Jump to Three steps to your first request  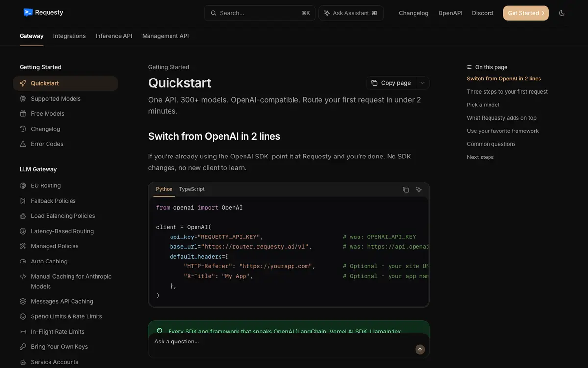coord(507,92)
